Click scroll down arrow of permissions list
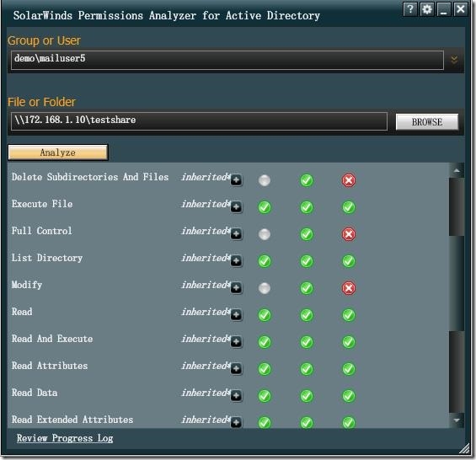 pyautogui.click(x=457, y=420)
